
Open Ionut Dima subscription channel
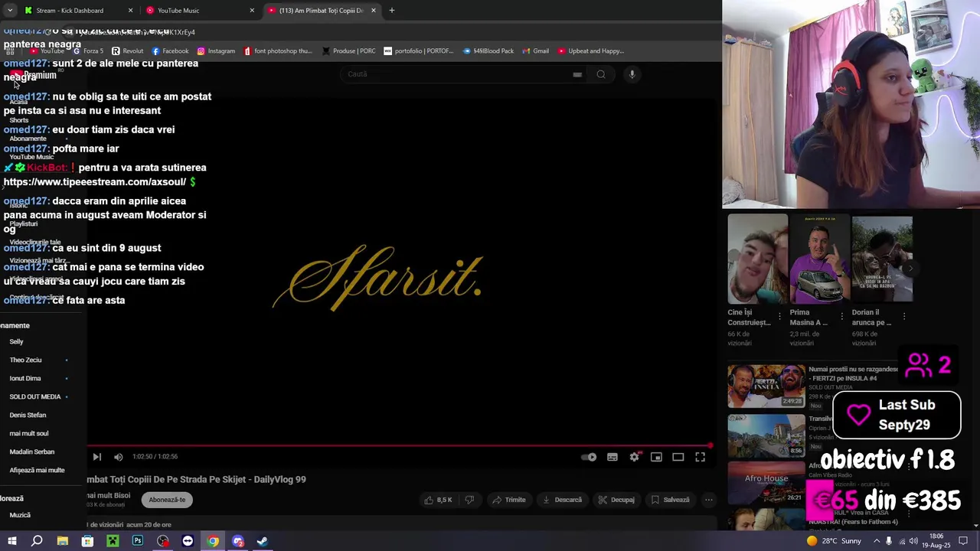25,378
